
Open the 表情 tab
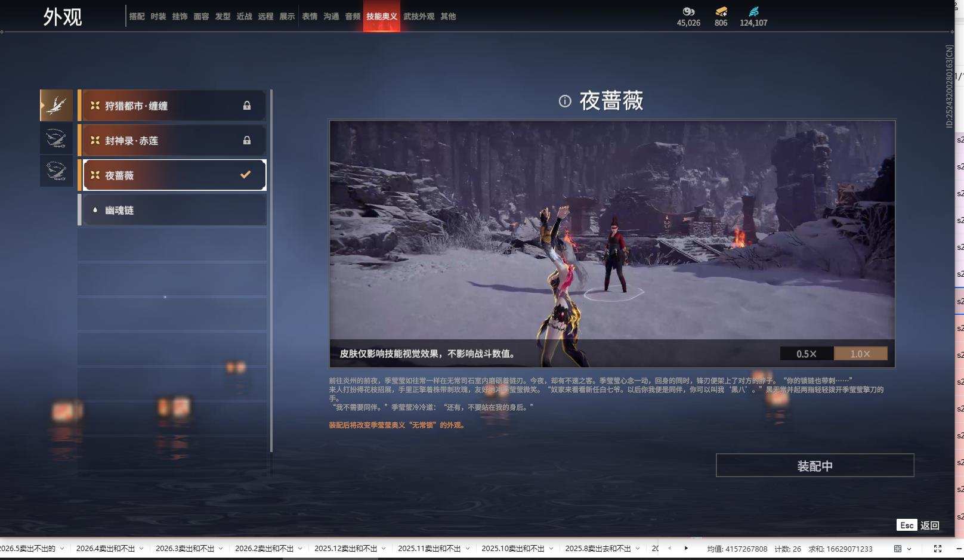pyautogui.click(x=310, y=17)
